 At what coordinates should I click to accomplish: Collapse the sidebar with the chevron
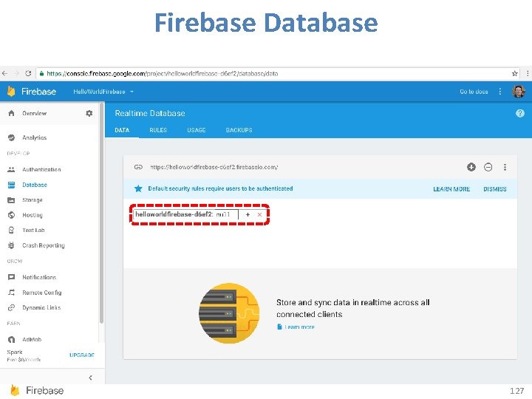[90, 378]
